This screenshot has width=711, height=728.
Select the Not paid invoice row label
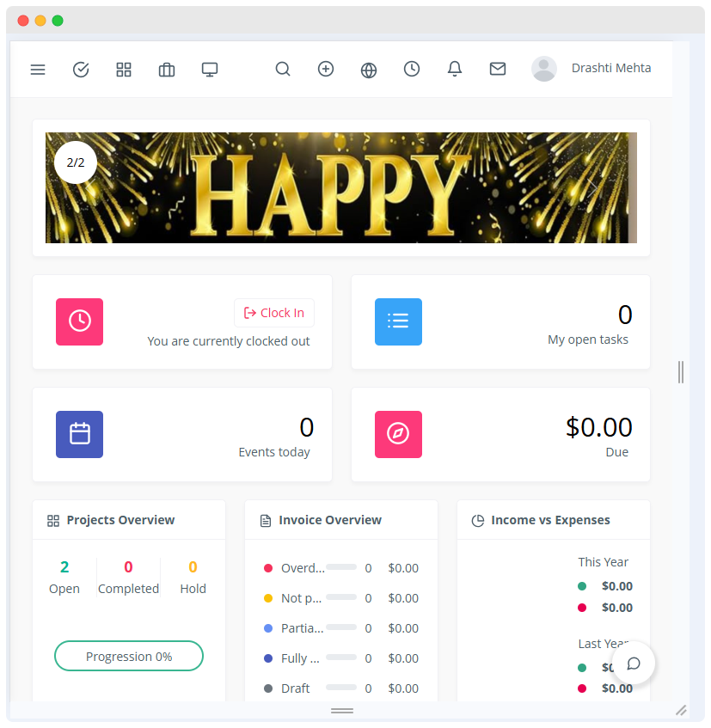302,598
